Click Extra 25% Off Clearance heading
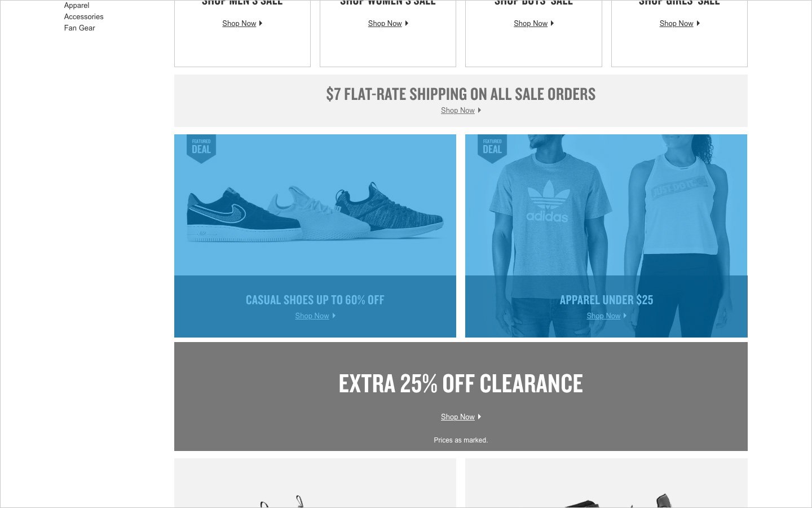Viewport: 812px width, 508px height. (461, 384)
